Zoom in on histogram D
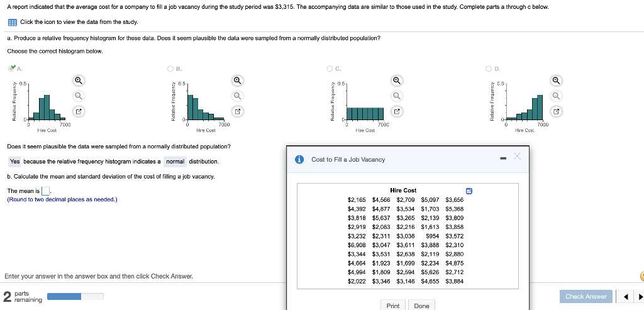644x310 pixels. (x=556, y=80)
